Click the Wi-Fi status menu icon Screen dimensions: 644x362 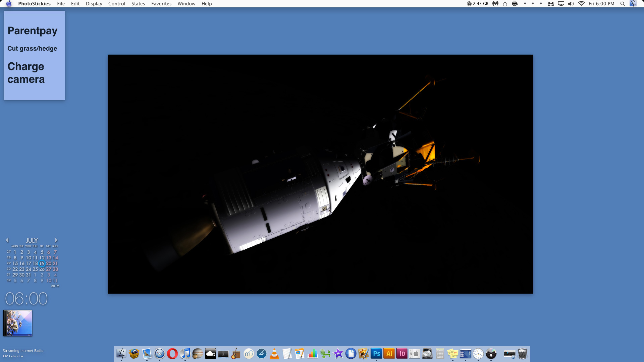click(581, 4)
